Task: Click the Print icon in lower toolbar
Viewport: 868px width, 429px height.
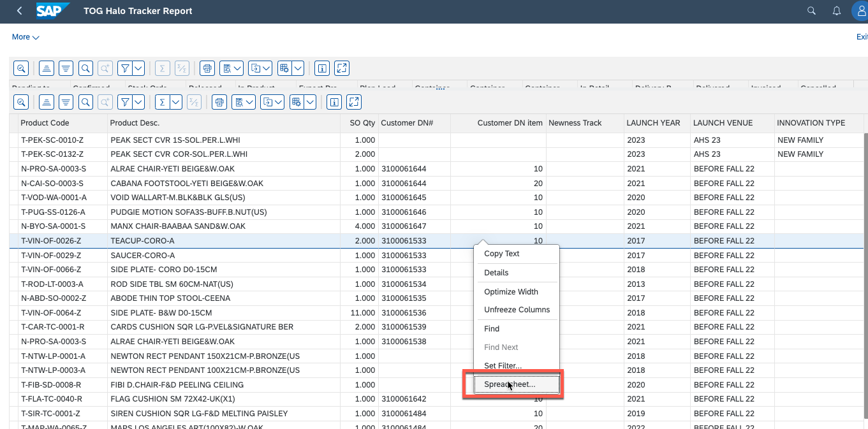Action: (219, 102)
